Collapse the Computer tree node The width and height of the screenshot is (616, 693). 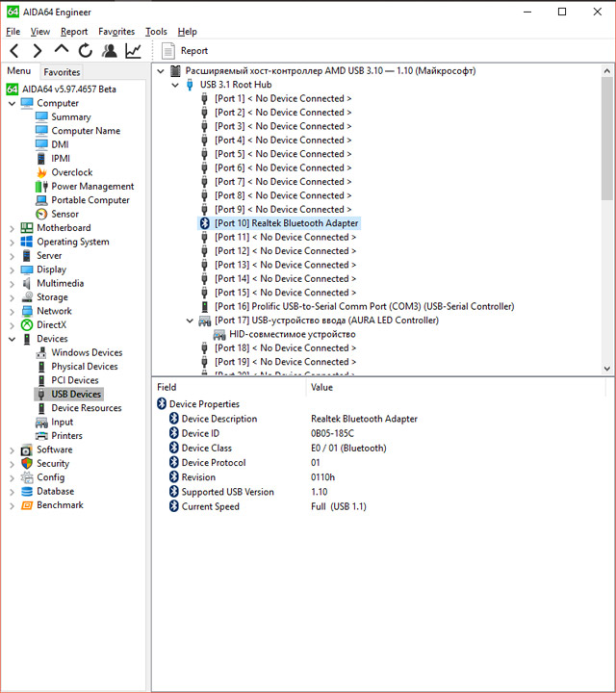coord(12,103)
